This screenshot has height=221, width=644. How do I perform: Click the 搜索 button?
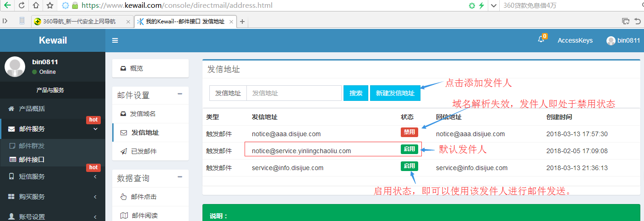[356, 93]
